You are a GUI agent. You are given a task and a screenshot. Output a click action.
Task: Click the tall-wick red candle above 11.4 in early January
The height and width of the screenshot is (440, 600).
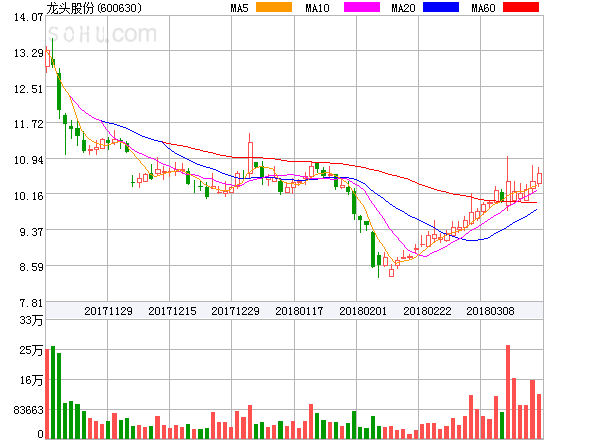pos(250,157)
